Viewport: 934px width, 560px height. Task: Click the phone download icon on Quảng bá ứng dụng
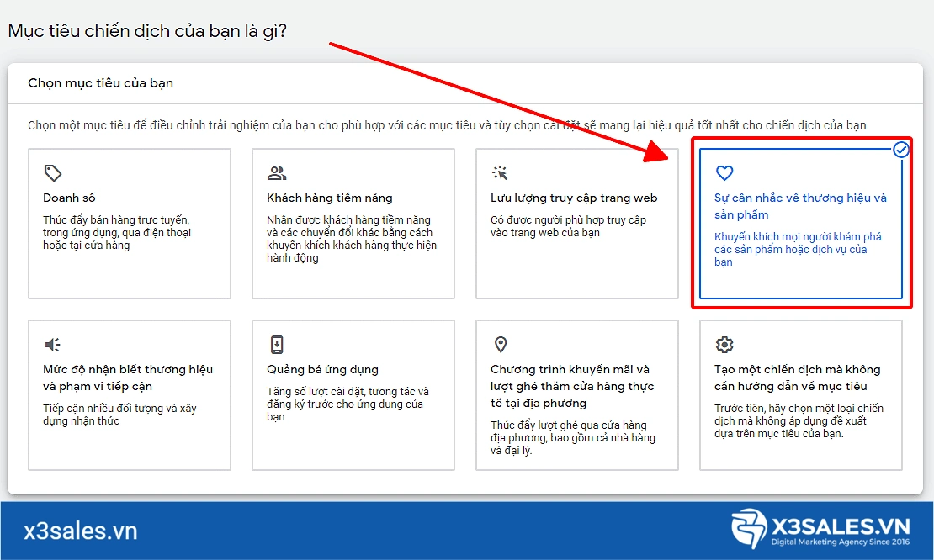tap(277, 345)
